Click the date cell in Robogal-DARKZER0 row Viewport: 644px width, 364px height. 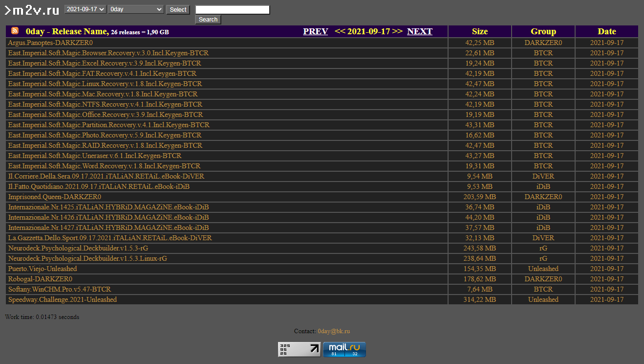click(x=607, y=279)
